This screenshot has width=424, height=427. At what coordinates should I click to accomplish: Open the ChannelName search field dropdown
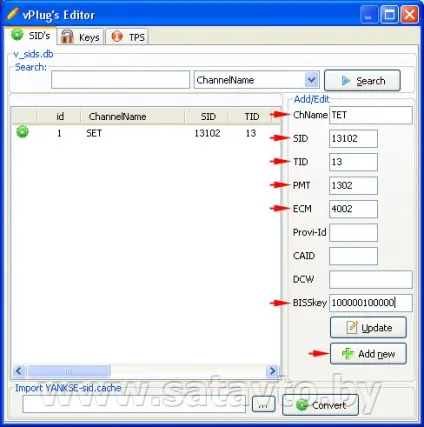tap(311, 80)
